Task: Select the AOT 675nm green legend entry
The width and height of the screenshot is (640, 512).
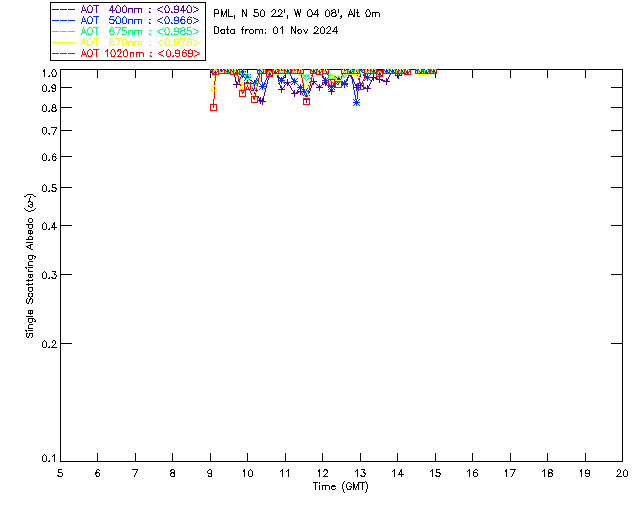Action: click(x=126, y=31)
